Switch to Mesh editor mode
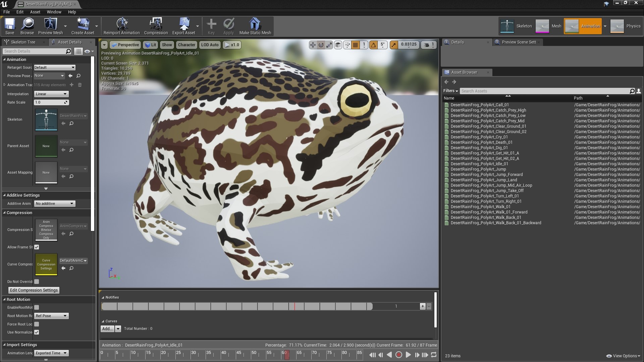The width and height of the screenshot is (644, 362). click(x=549, y=26)
